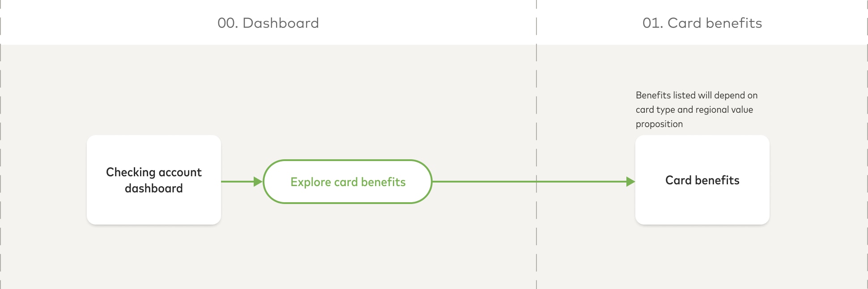This screenshot has width=868, height=289.
Task: Select the word 'proposition' in the annotation
Action: coord(659,124)
